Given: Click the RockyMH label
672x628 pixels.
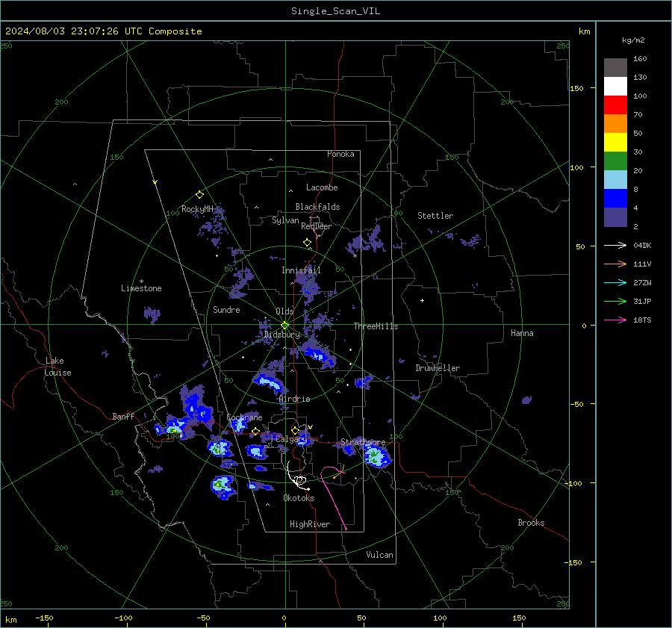Looking at the screenshot, I should point(197,209).
